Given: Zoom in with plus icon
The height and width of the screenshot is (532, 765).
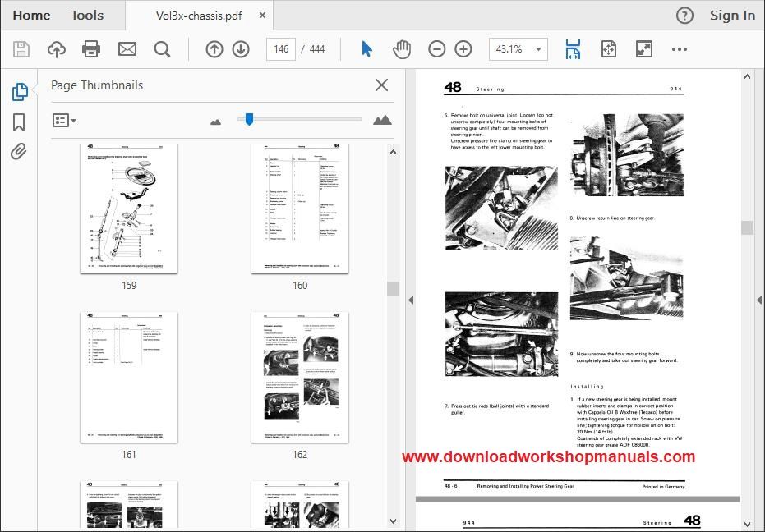Looking at the screenshot, I should tap(463, 49).
